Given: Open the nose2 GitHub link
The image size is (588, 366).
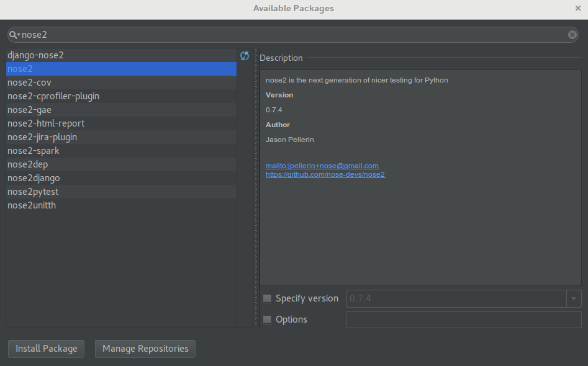Looking at the screenshot, I should (325, 174).
